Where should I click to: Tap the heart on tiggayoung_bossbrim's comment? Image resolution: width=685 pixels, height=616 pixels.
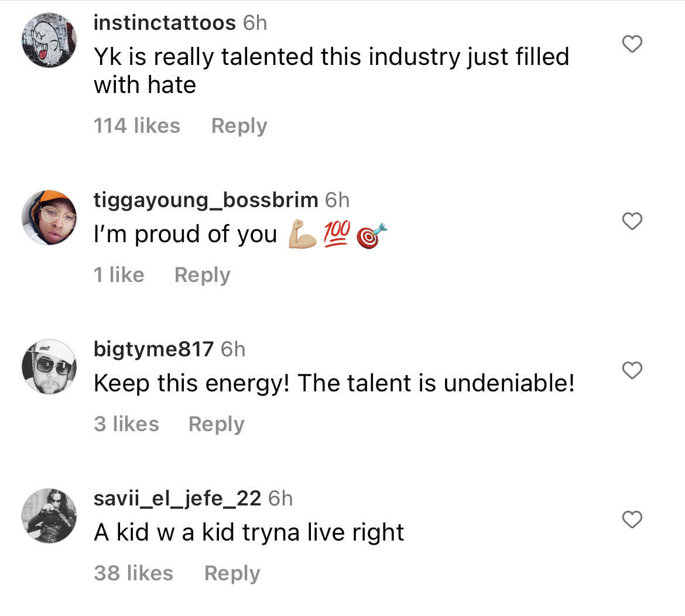(632, 222)
